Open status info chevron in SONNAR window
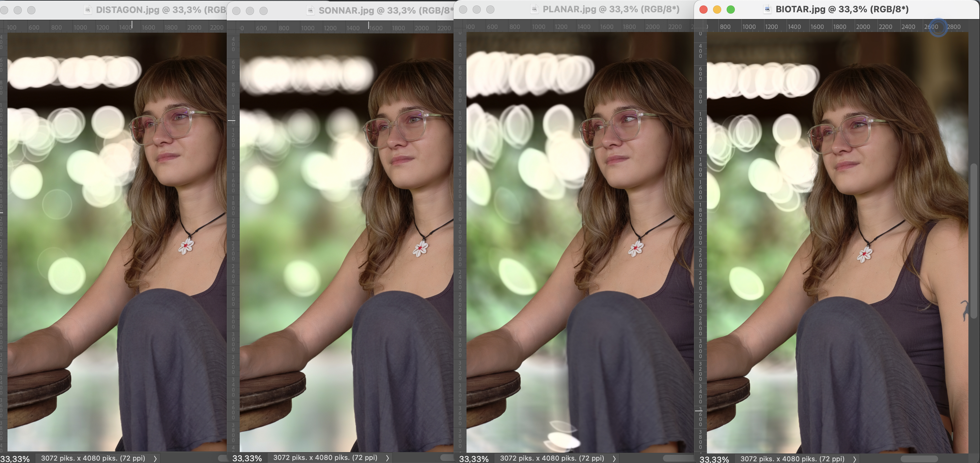 (x=388, y=458)
